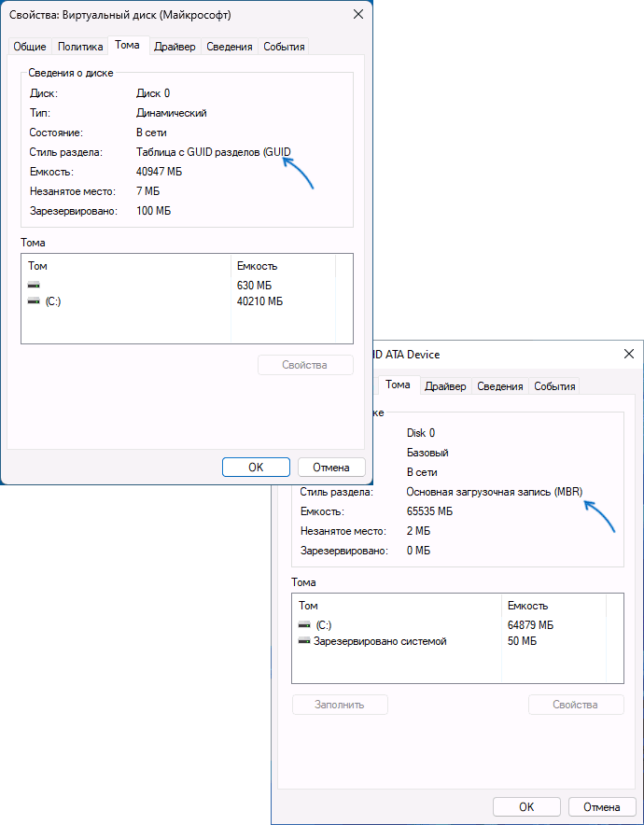Select drive icon of (C:) 40210 МБ volume
This screenshot has width=644, height=825.
point(35,301)
